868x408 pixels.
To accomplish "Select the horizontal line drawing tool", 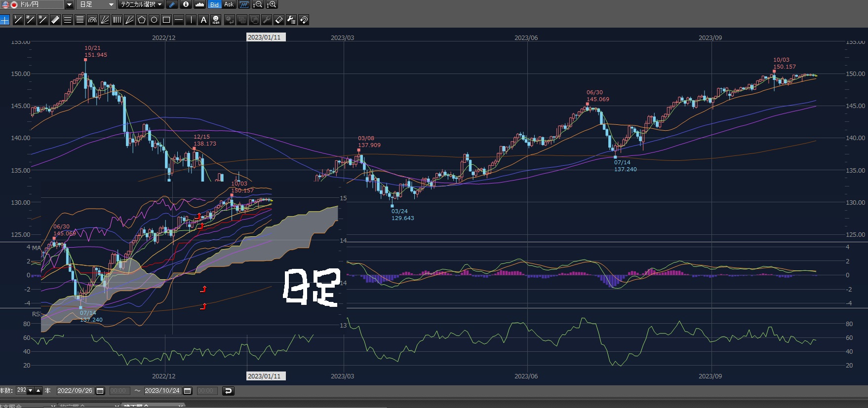I will click(x=179, y=20).
